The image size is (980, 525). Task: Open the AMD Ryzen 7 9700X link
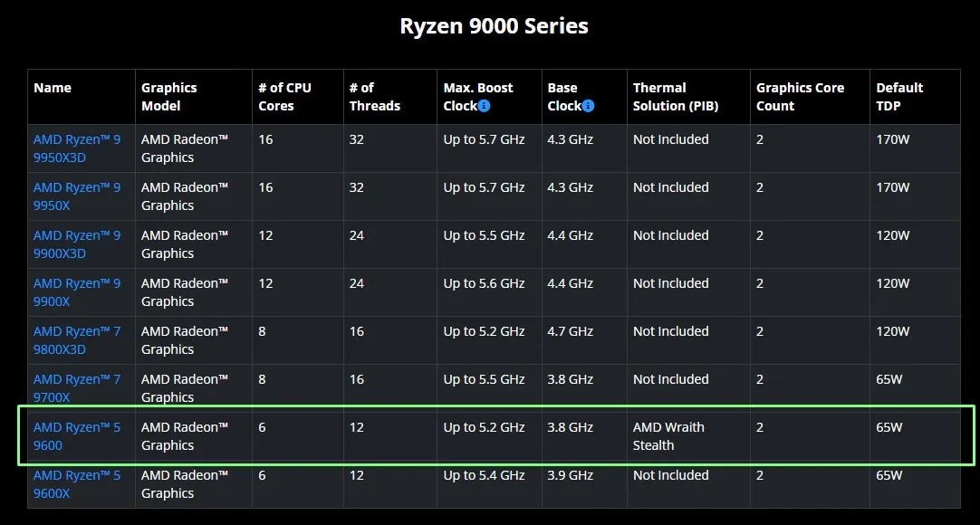76,388
